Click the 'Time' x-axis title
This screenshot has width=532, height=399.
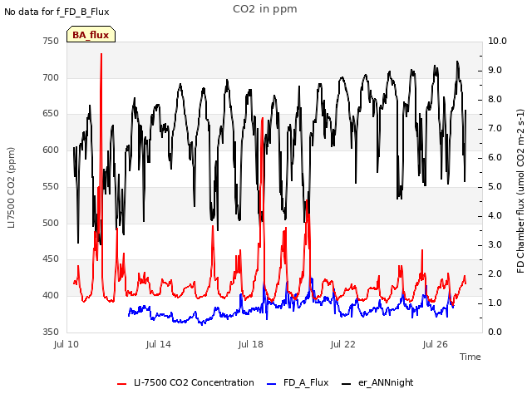tap(470, 357)
